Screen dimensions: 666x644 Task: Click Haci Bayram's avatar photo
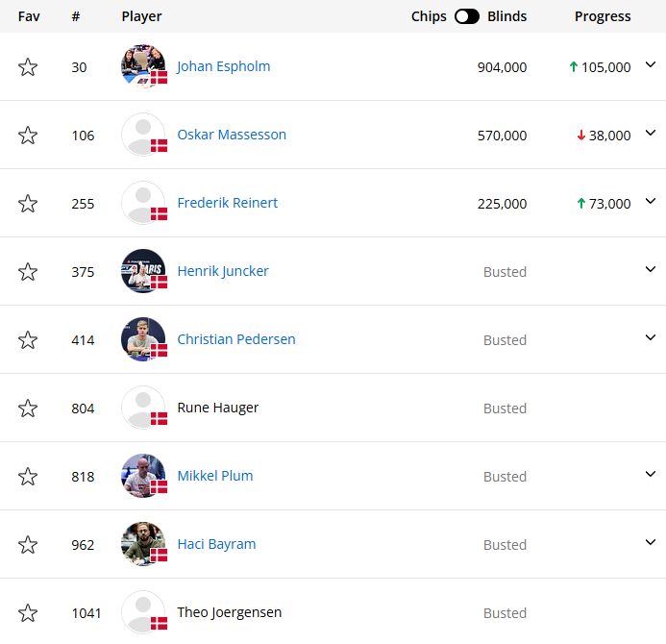143,544
